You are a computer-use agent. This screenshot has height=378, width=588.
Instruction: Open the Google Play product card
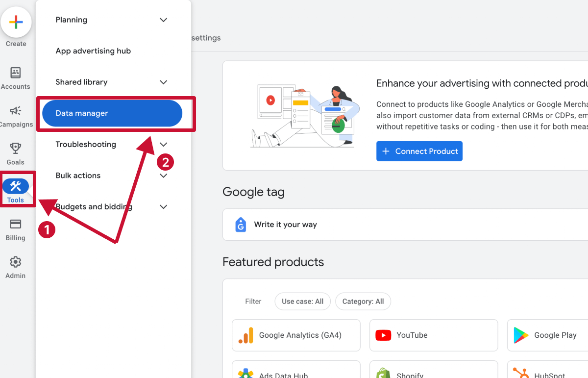pyautogui.click(x=547, y=335)
